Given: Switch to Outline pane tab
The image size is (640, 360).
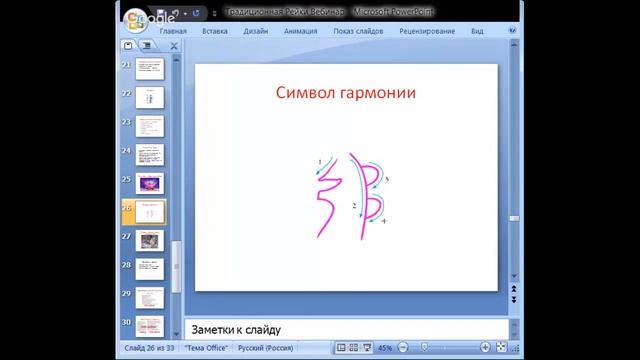Looking at the screenshot, I should (147, 45).
